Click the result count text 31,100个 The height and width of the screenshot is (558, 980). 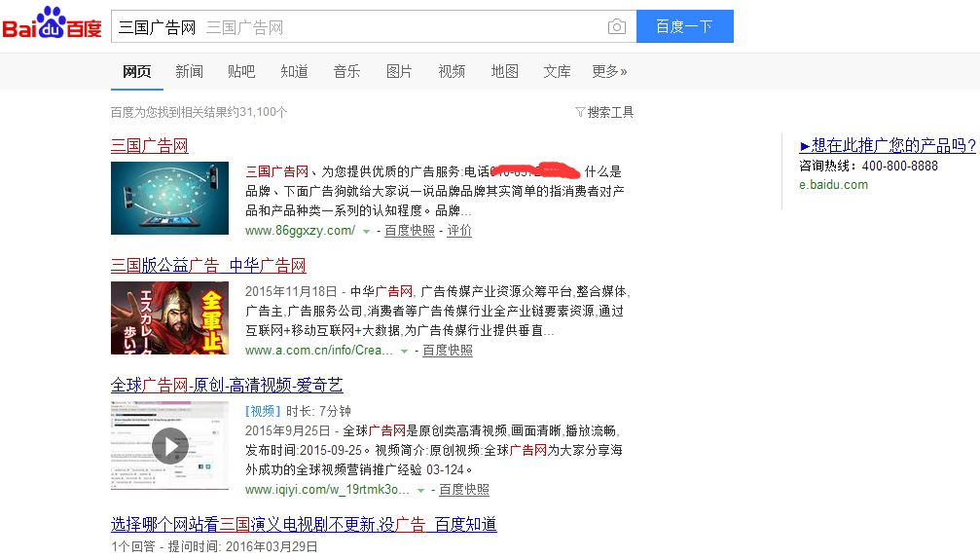click(x=263, y=113)
